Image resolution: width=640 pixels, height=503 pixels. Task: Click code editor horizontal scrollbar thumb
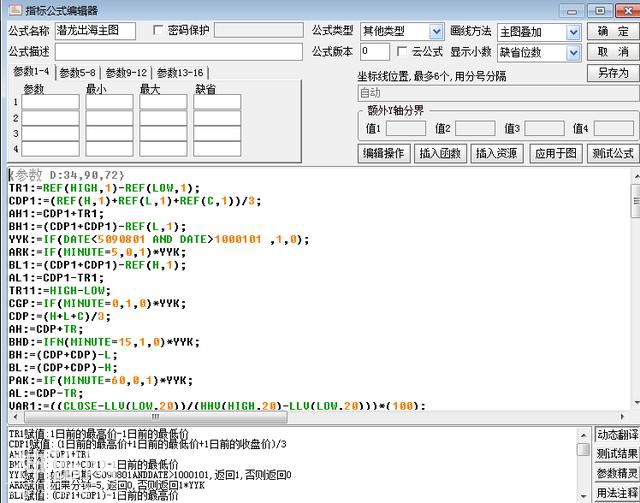pyautogui.click(x=156, y=417)
